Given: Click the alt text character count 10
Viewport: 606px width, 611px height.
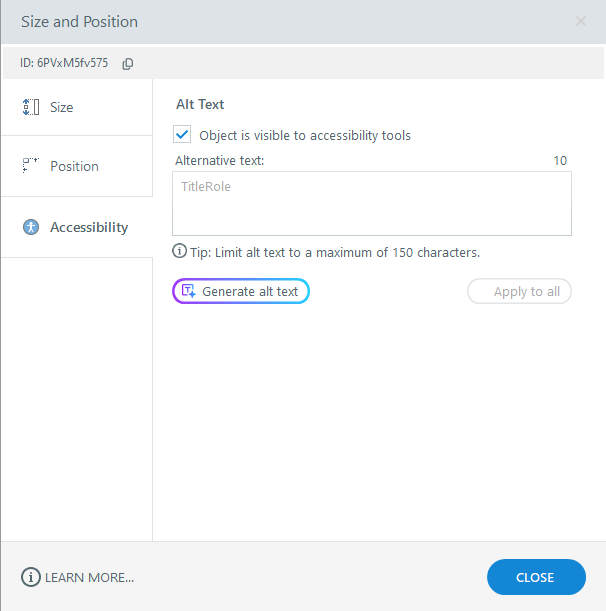Looking at the screenshot, I should [560, 160].
